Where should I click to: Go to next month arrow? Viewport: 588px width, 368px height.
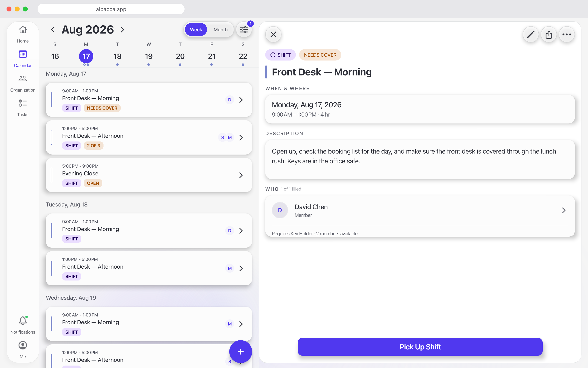click(x=122, y=30)
